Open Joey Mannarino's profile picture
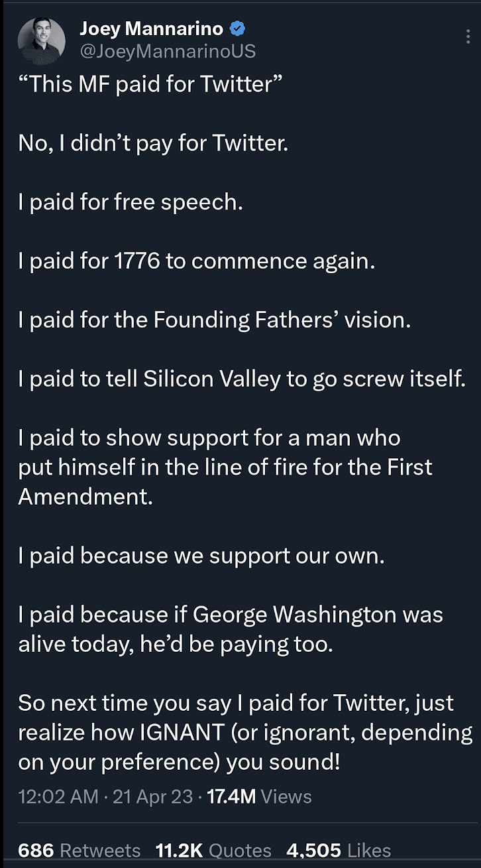The height and width of the screenshot is (868, 481). 42,41
